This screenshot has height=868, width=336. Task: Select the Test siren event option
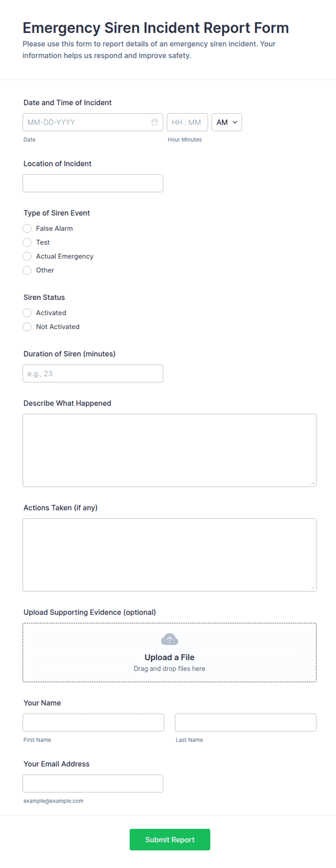(x=27, y=242)
